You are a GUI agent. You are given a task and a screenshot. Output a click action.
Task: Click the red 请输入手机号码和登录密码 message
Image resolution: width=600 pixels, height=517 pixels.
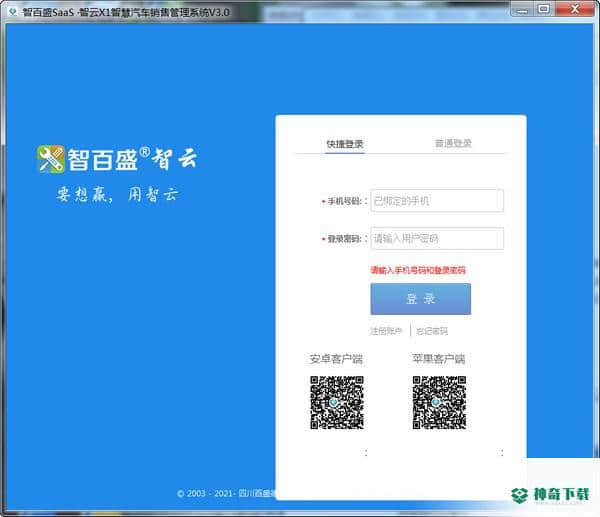(x=418, y=270)
